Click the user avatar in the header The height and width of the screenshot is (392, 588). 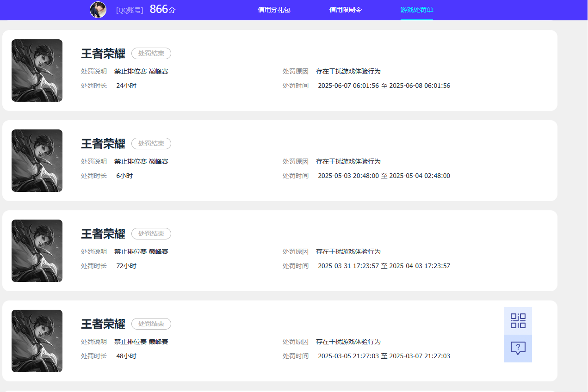98,10
